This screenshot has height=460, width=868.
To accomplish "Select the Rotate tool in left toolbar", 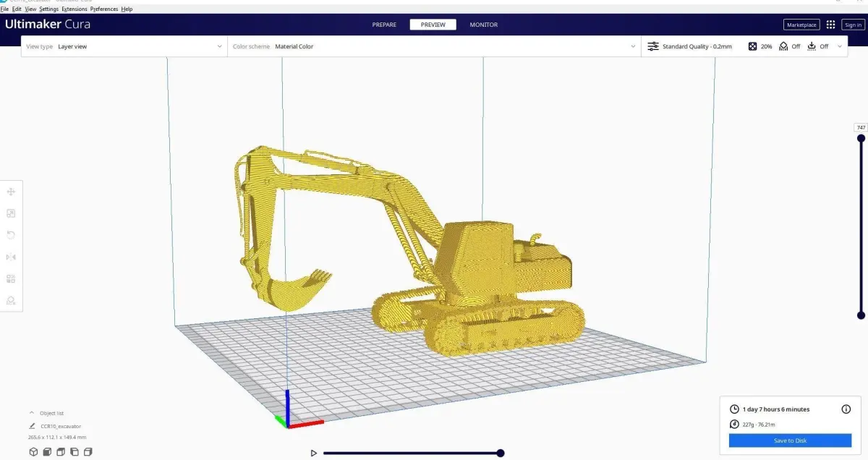I will pyautogui.click(x=11, y=235).
